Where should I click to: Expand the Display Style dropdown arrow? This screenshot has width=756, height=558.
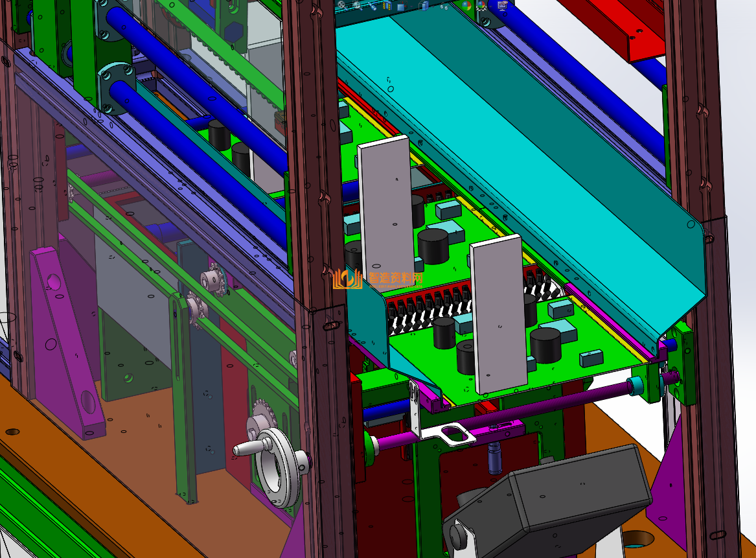(433, 6)
